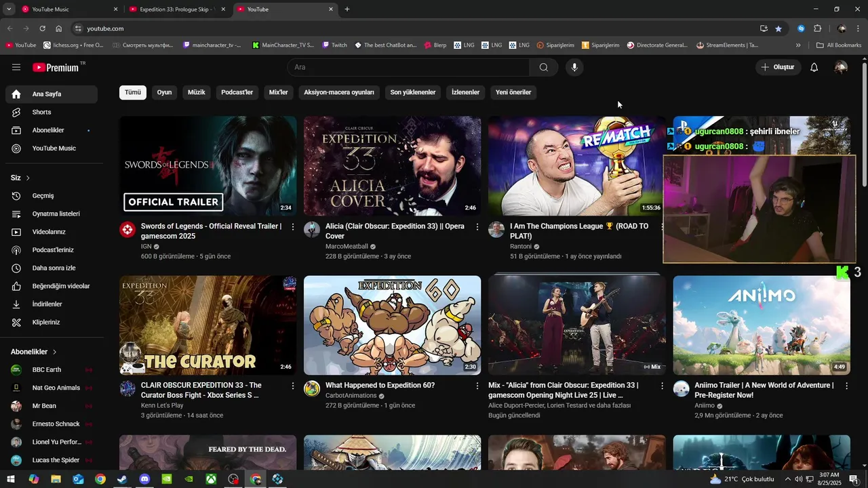The image size is (868, 488).
Task: Click the Ara search input field
Action: [x=408, y=67]
